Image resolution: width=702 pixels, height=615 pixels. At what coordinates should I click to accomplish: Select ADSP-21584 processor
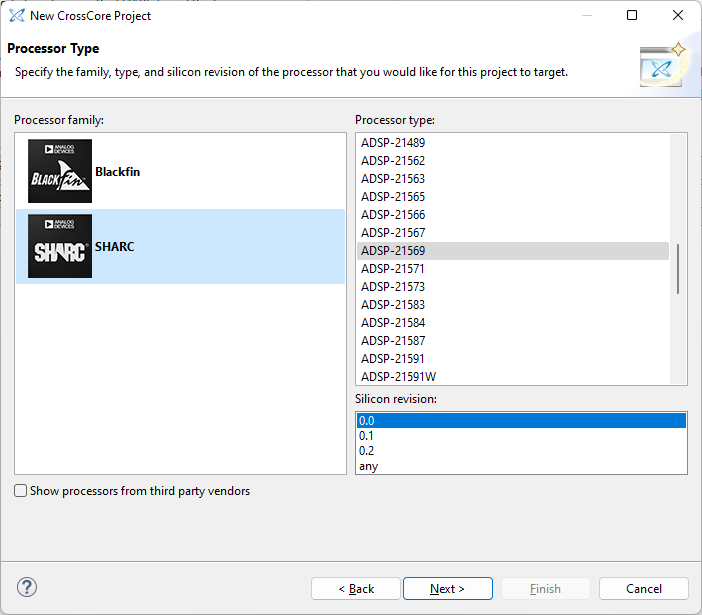pos(393,323)
